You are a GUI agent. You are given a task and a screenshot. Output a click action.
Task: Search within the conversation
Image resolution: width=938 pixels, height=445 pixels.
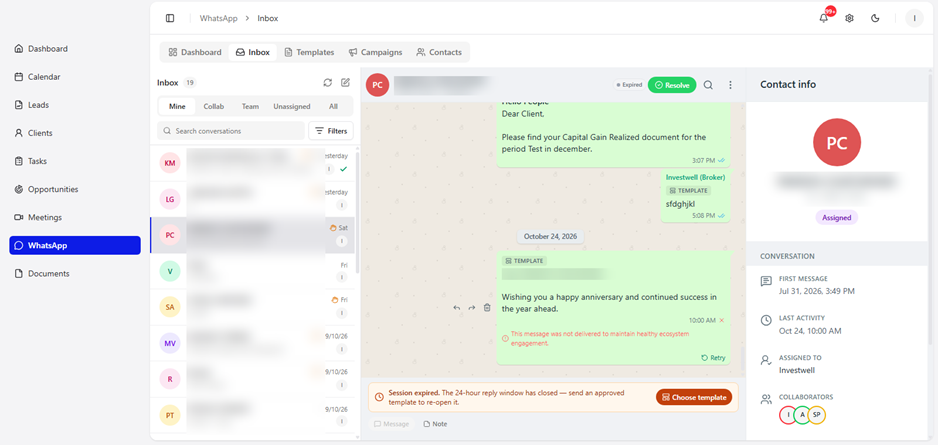(708, 85)
